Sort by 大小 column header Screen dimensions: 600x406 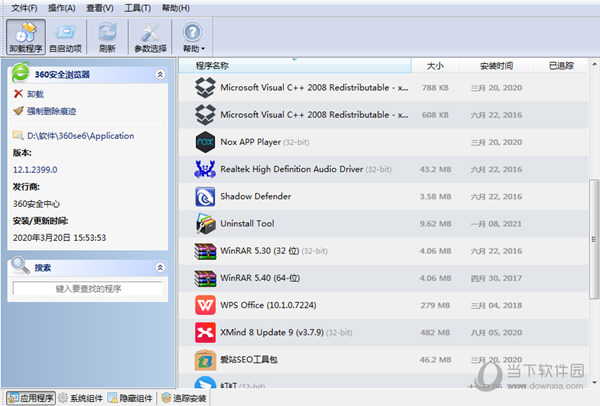[x=435, y=65]
